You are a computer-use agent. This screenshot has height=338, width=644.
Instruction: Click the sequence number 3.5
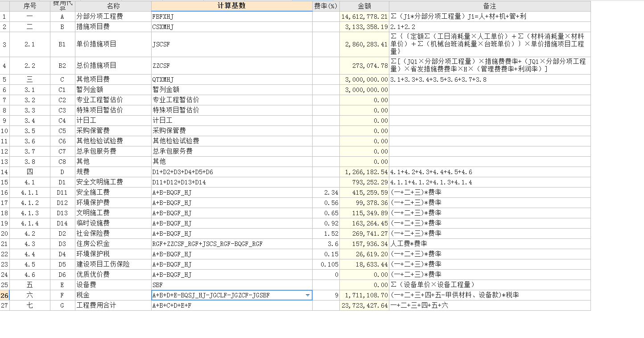point(30,131)
